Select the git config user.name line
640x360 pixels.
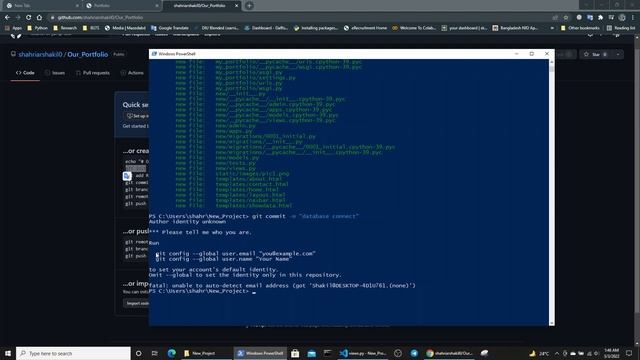click(x=224, y=259)
